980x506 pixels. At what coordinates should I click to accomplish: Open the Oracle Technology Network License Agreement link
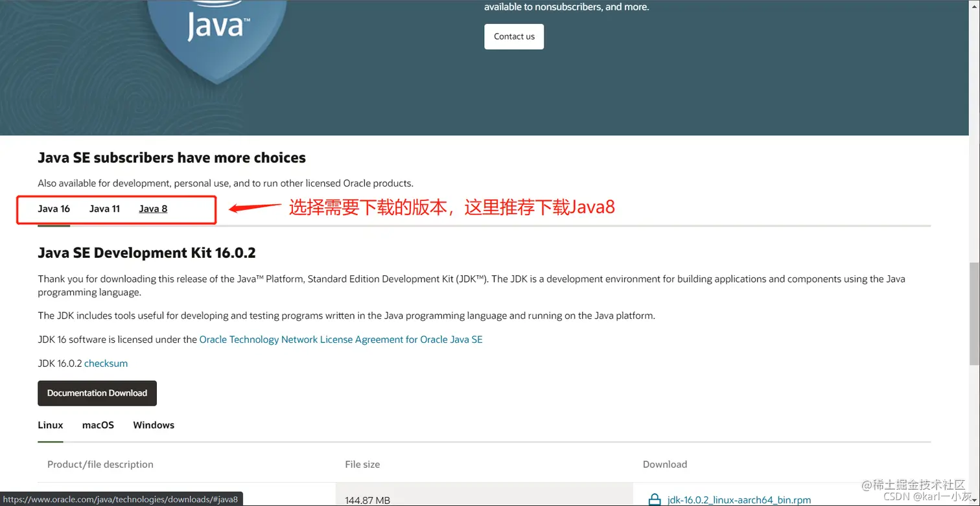[x=341, y=339]
